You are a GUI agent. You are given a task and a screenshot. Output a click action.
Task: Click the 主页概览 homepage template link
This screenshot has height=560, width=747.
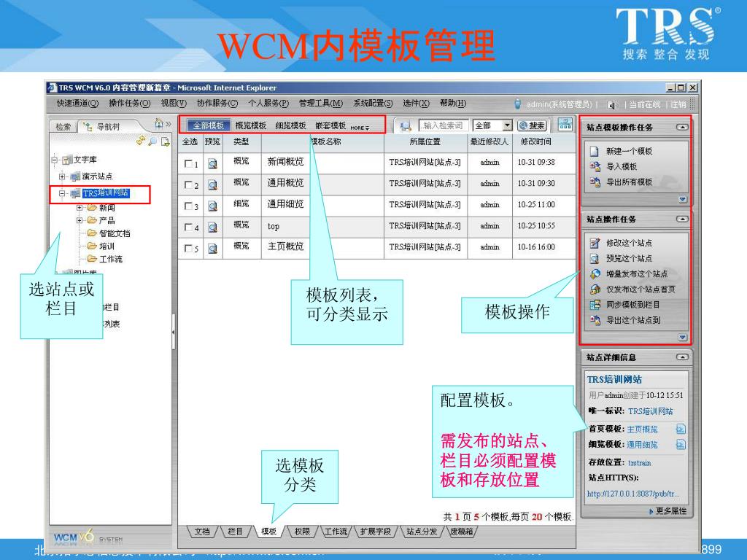coord(642,429)
